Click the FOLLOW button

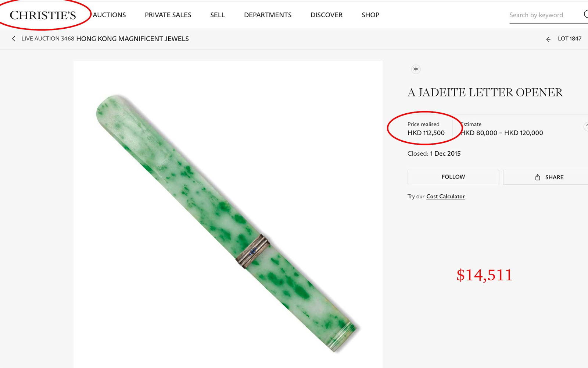click(452, 177)
